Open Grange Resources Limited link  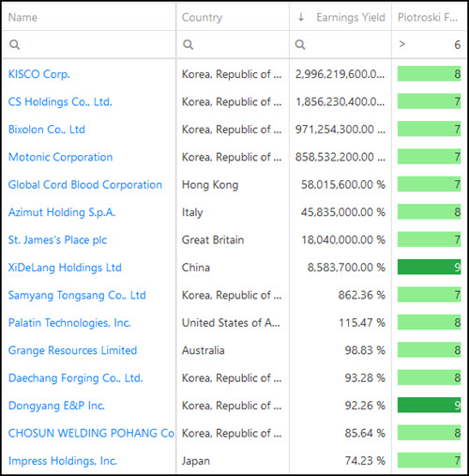coord(72,350)
